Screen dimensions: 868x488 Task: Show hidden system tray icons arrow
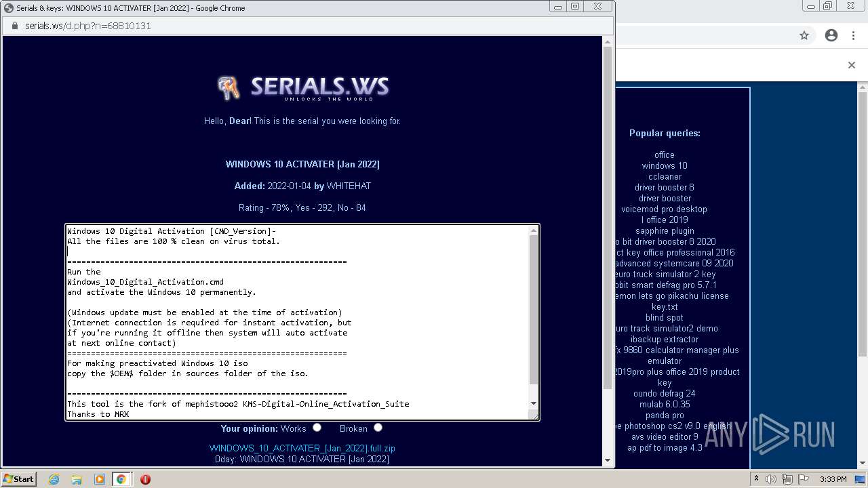coord(757,479)
